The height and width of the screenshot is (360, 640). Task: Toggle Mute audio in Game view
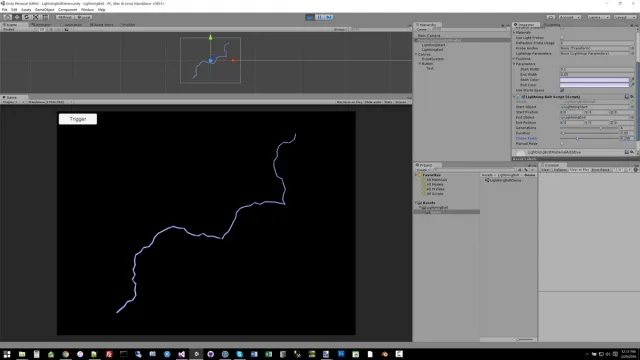click(373, 102)
